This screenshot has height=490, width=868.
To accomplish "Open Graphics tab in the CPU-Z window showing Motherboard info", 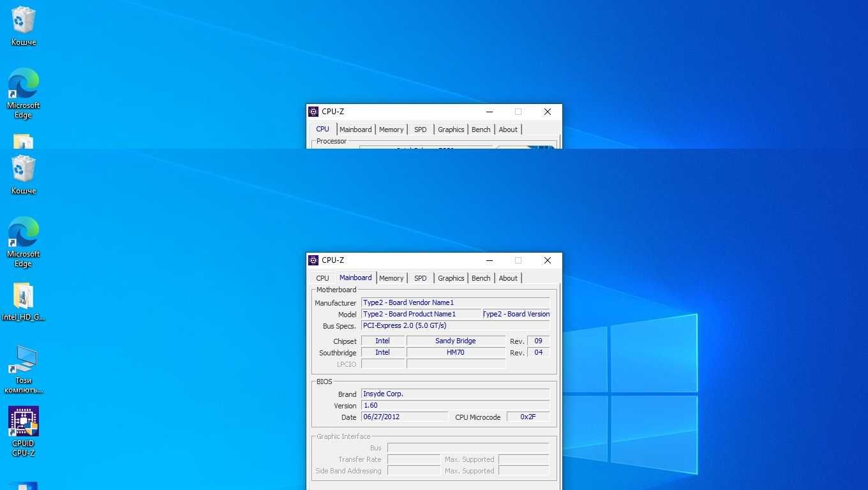I will click(451, 278).
